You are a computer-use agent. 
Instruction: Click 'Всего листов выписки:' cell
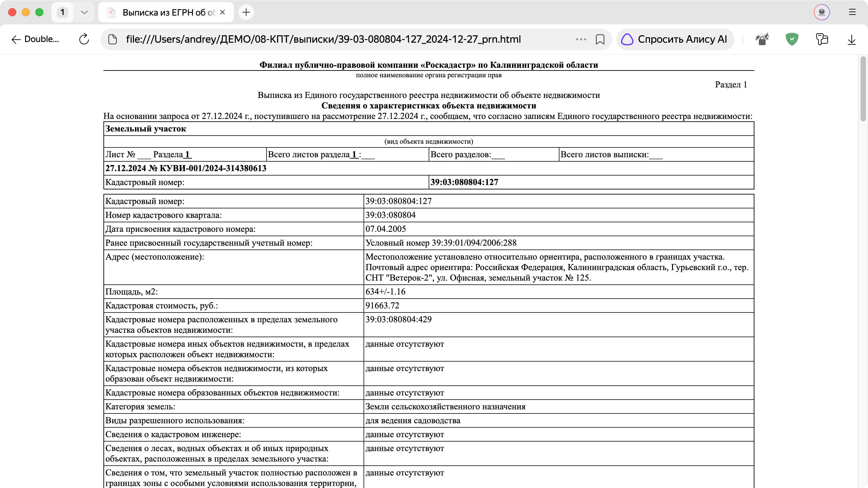click(656, 155)
